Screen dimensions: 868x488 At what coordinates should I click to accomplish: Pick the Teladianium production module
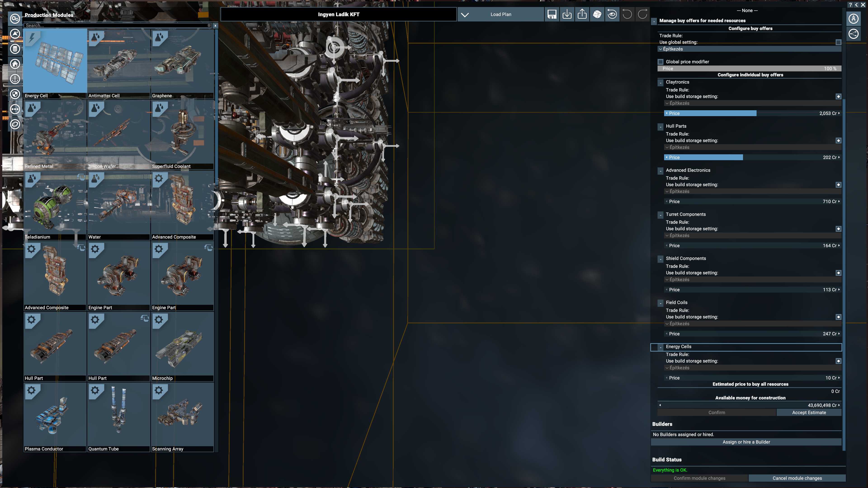coord(55,205)
